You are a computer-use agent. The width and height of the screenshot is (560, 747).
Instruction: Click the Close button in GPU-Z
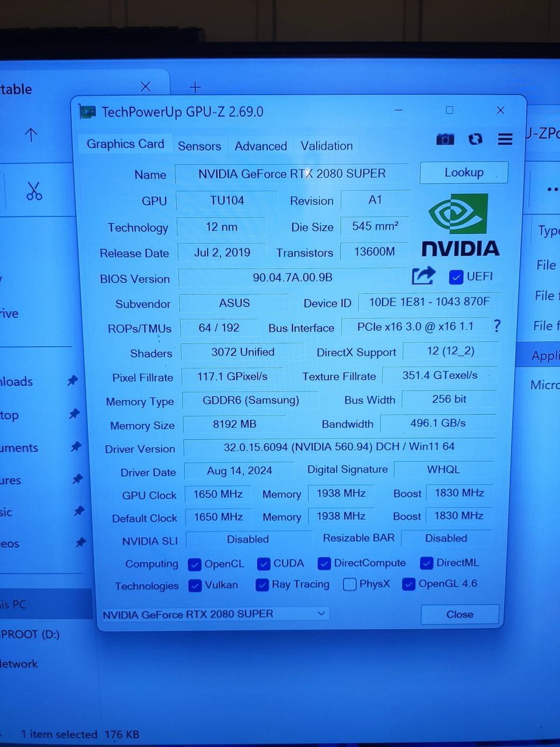[x=460, y=614]
